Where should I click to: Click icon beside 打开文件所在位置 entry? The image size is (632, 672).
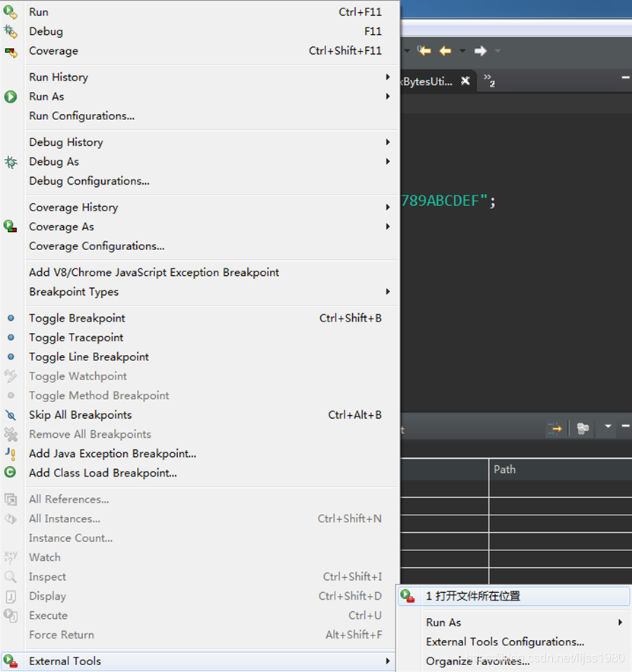coord(408,596)
